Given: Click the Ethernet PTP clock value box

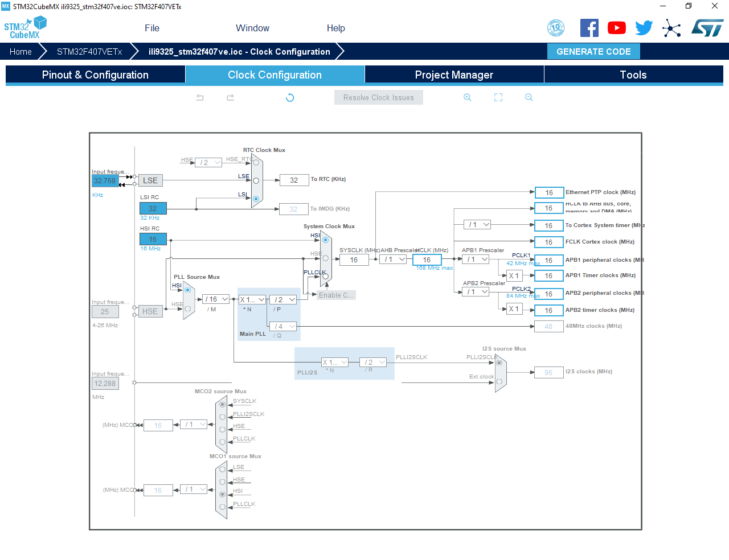Looking at the screenshot, I should (x=549, y=192).
